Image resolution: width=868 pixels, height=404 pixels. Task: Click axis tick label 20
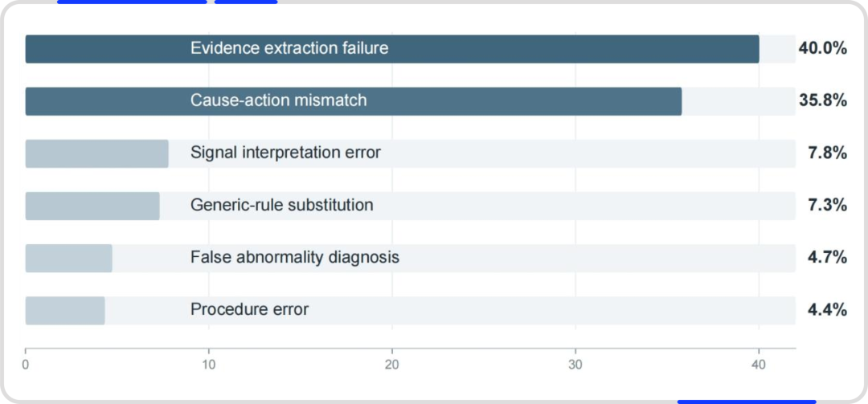[392, 365]
